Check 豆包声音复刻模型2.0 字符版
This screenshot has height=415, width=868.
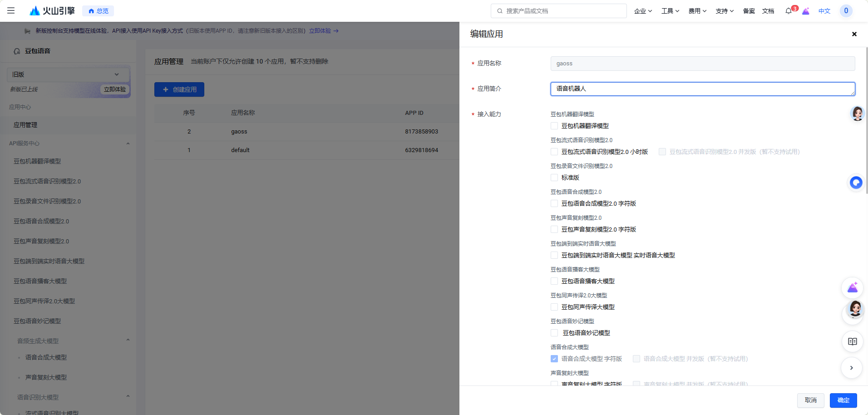click(554, 229)
